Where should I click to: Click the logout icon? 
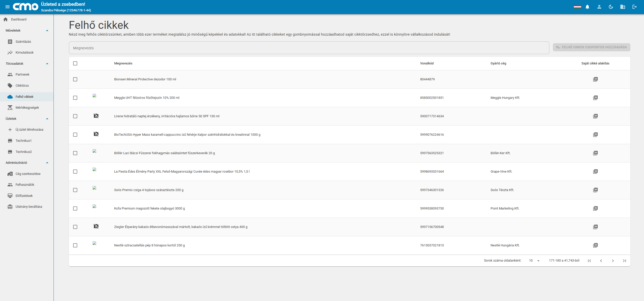[634, 7]
